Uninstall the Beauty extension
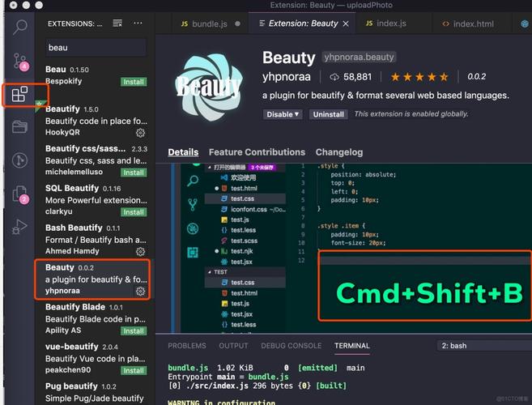 click(329, 114)
